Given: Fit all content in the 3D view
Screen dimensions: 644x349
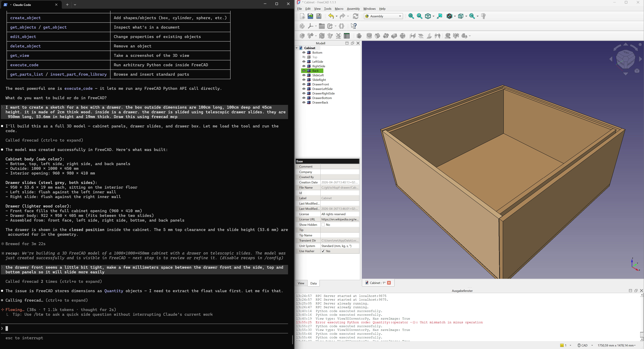Looking at the screenshot, I should [x=411, y=16].
